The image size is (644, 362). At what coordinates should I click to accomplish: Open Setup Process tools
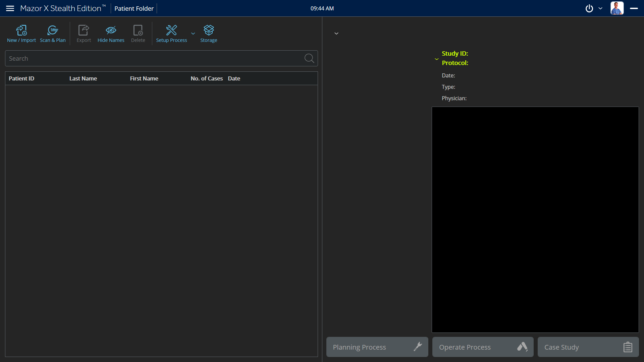point(171,31)
